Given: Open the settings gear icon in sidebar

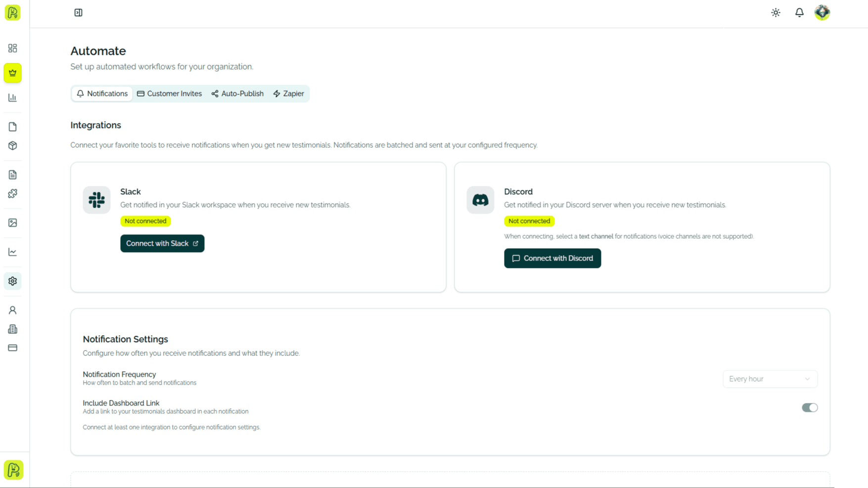Looking at the screenshot, I should [x=13, y=281].
